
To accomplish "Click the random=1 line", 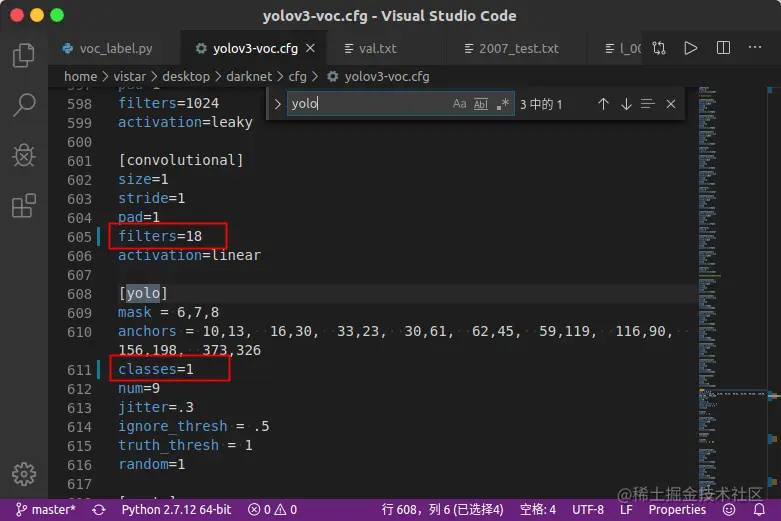I will [151, 464].
